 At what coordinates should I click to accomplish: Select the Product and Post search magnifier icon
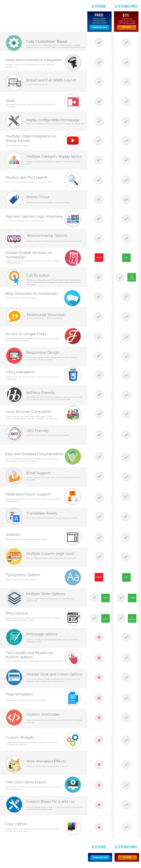(73, 180)
